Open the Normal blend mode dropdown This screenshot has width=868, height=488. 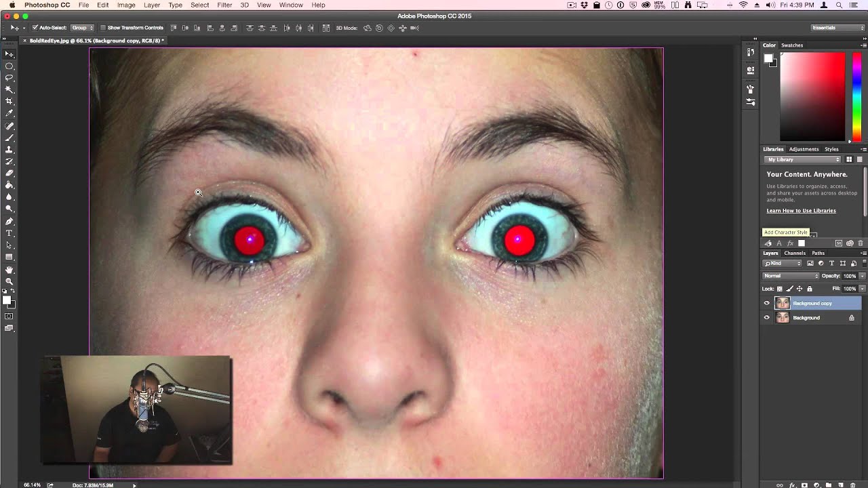pos(791,276)
